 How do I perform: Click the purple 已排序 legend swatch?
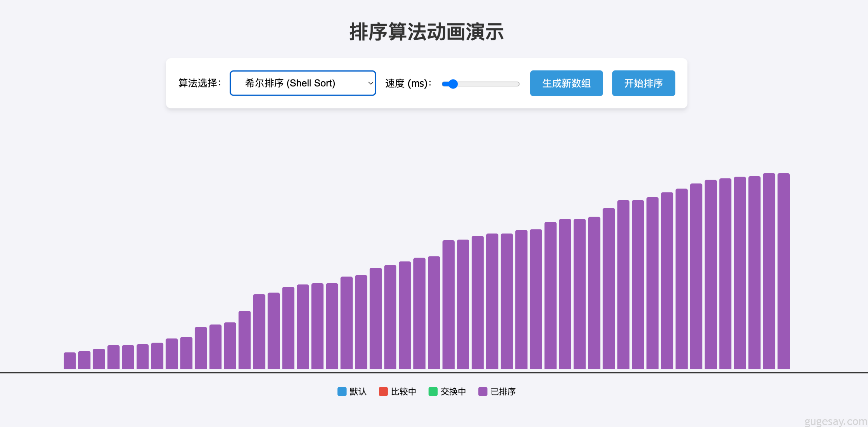coord(482,391)
